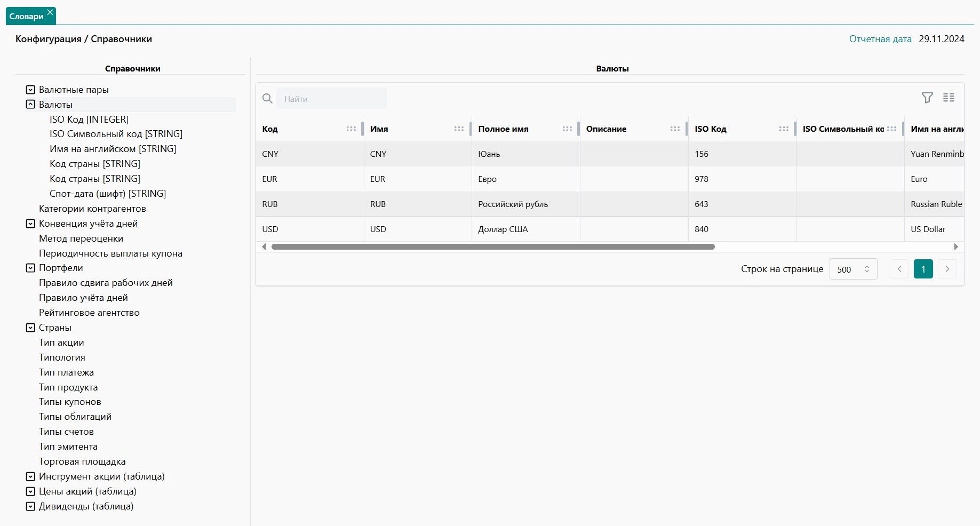Open the column layout settings icon

click(949, 98)
